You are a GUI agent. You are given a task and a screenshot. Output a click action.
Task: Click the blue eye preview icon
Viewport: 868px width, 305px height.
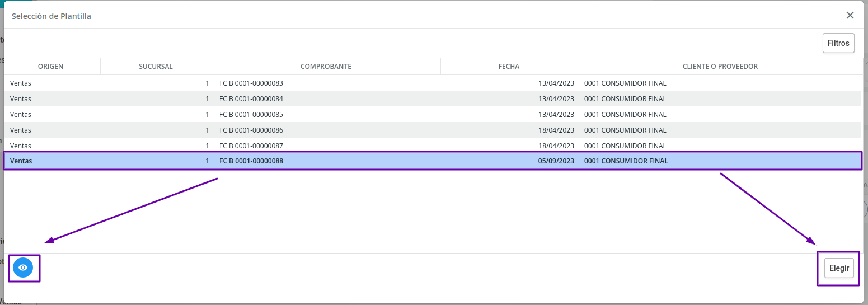pos(23,268)
